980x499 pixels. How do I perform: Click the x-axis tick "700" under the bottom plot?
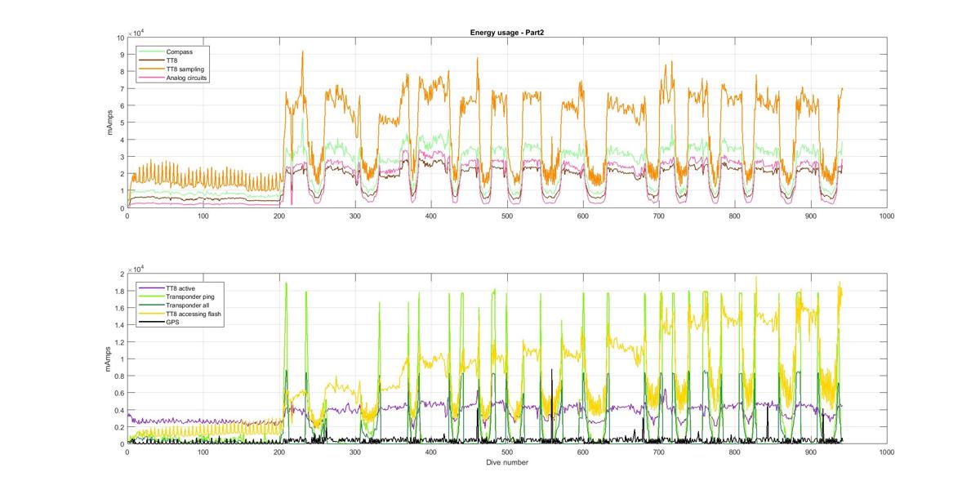pos(659,452)
